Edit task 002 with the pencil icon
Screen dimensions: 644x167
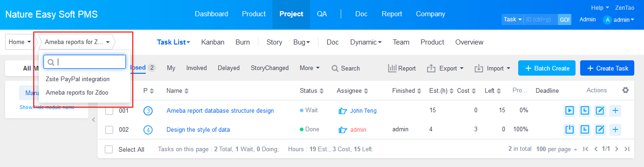(600, 129)
